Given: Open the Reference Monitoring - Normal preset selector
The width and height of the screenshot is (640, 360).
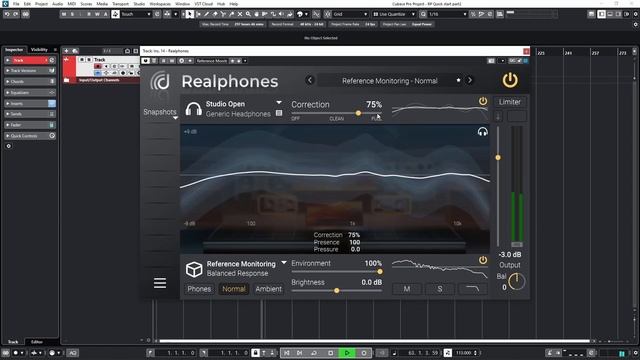Looking at the screenshot, I should 390,81.
